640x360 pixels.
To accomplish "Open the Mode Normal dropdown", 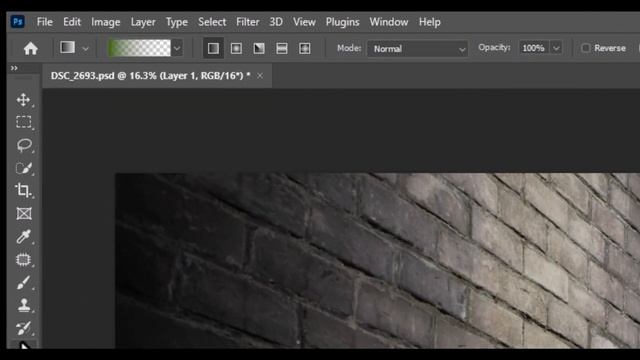I will [x=418, y=49].
